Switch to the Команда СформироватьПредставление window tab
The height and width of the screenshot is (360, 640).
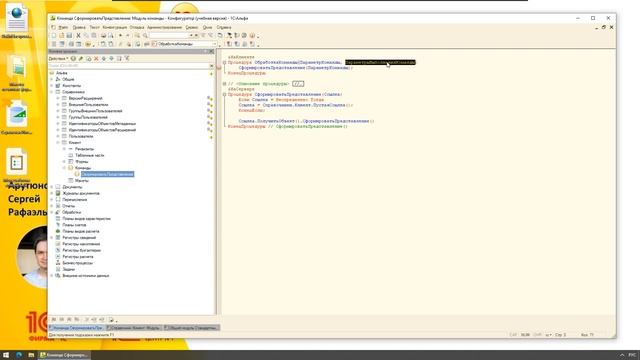(x=76, y=328)
